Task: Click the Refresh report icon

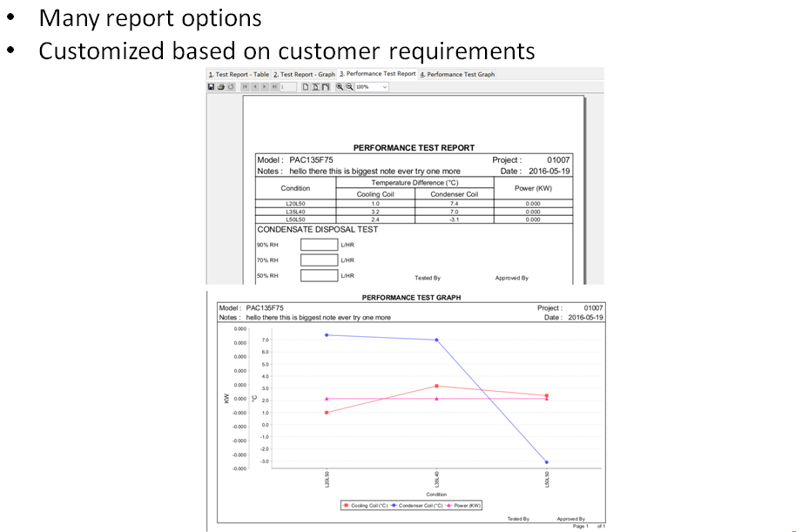Action: [x=231, y=87]
